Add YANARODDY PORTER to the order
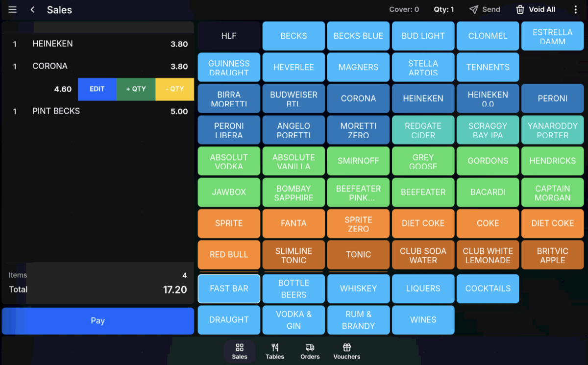This screenshot has width=588, height=365. pyautogui.click(x=552, y=130)
